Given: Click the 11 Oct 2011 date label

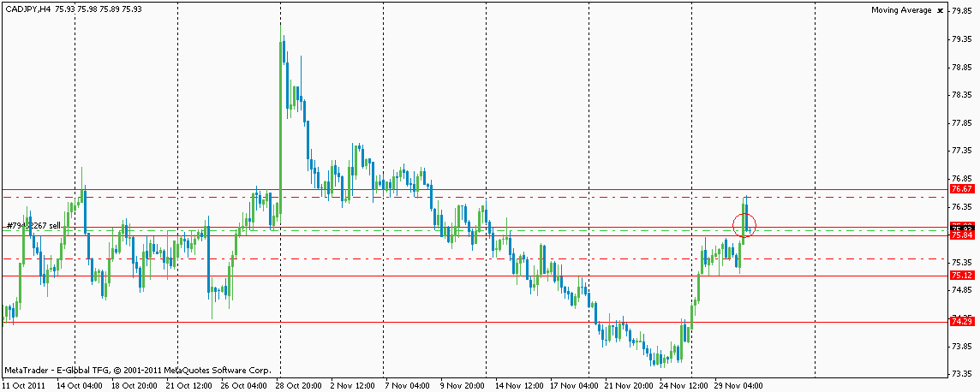Looking at the screenshot, I should [22, 385].
